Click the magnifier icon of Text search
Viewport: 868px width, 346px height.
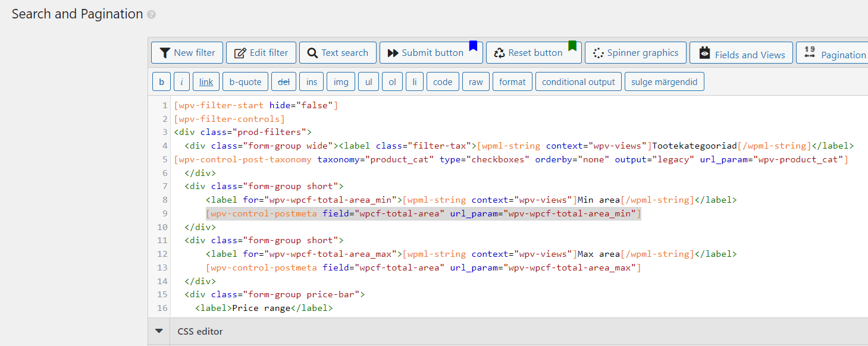[312, 53]
